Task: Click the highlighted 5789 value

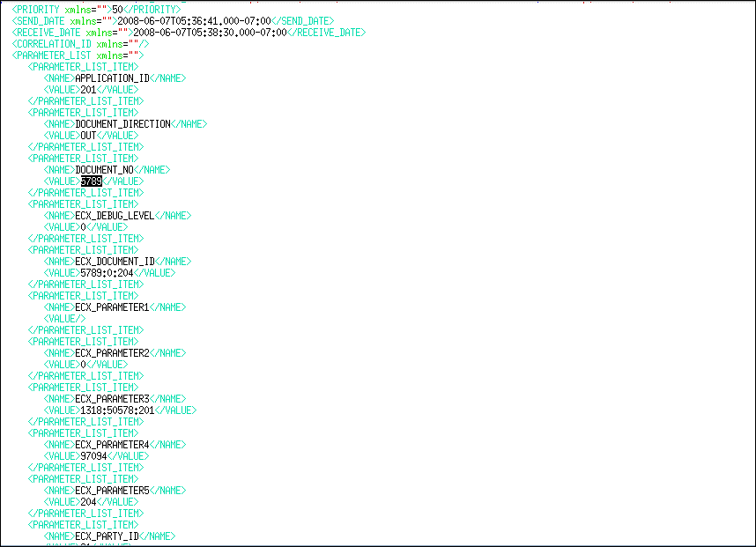Action: 91,181
